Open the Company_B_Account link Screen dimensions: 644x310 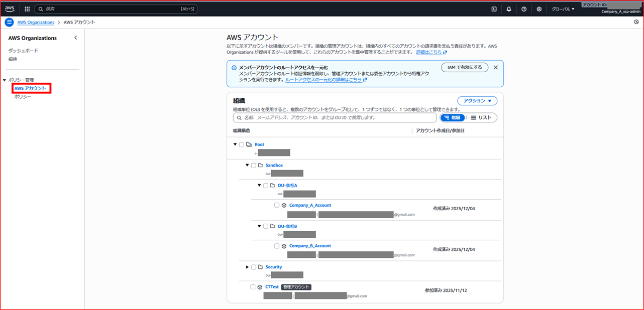coord(310,245)
